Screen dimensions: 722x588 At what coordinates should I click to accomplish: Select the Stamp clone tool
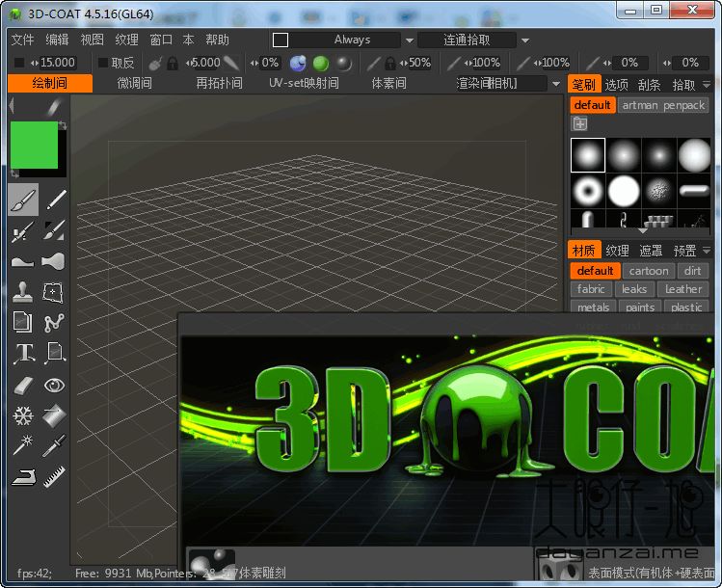pyautogui.click(x=23, y=292)
